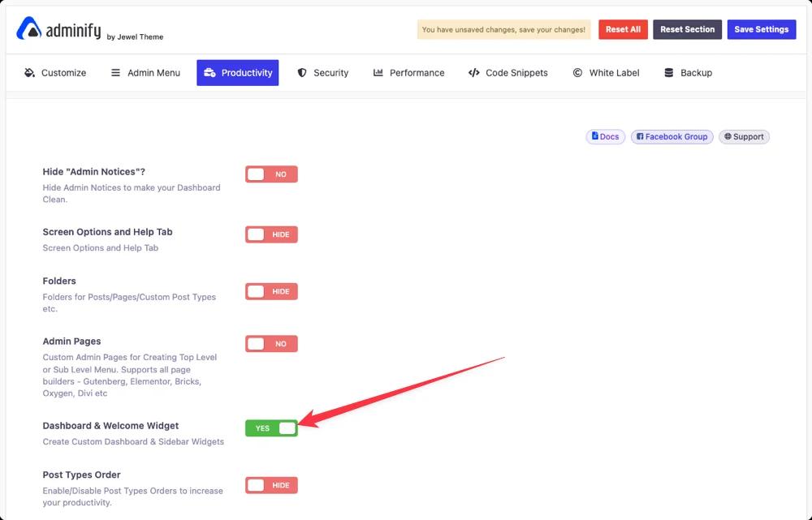Click the Post Types Order heading

[81, 475]
